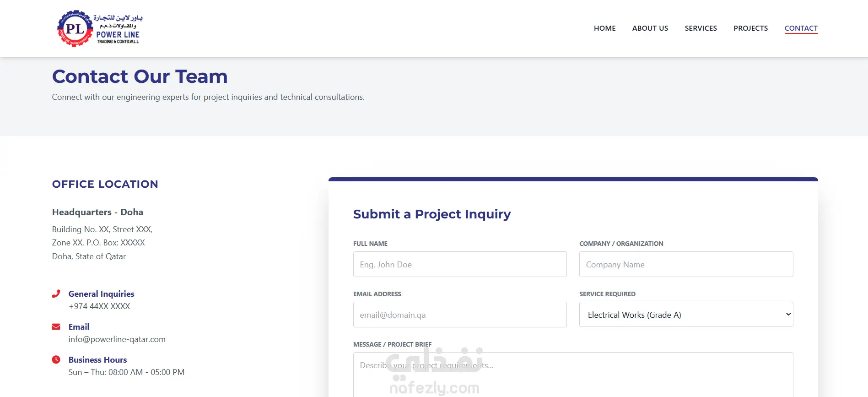Screen dimensions: 868x397
Task: Click the red phone icon
Action: (56, 294)
